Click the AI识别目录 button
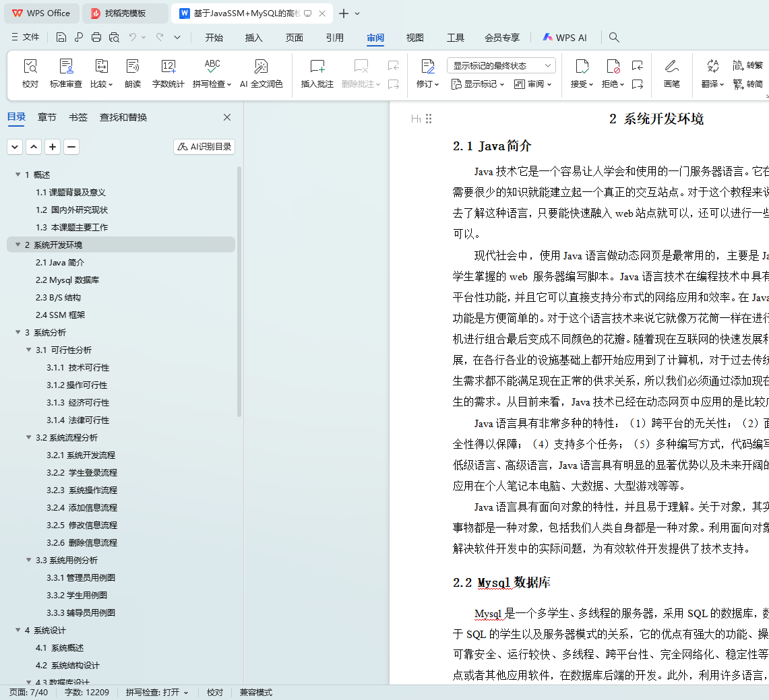Image resolution: width=769 pixels, height=700 pixels. tap(204, 147)
